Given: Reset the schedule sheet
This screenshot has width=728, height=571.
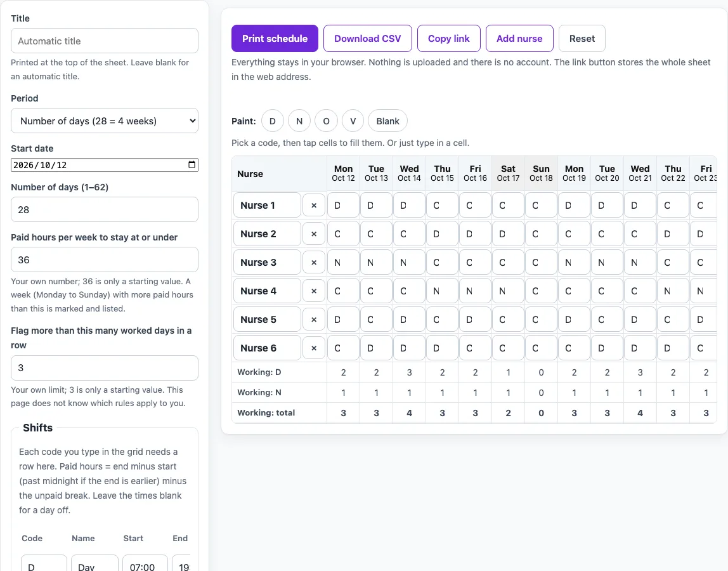Looking at the screenshot, I should pyautogui.click(x=582, y=39).
